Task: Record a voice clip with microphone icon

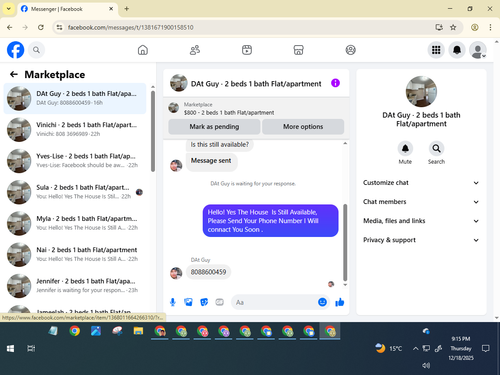Action: click(x=173, y=302)
